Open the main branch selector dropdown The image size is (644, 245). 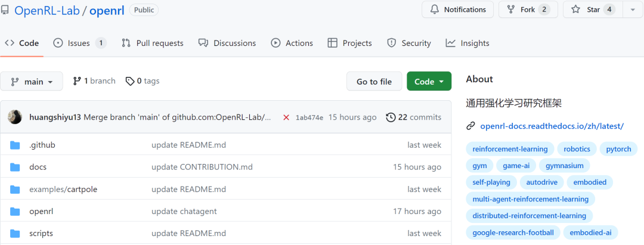[x=32, y=82]
